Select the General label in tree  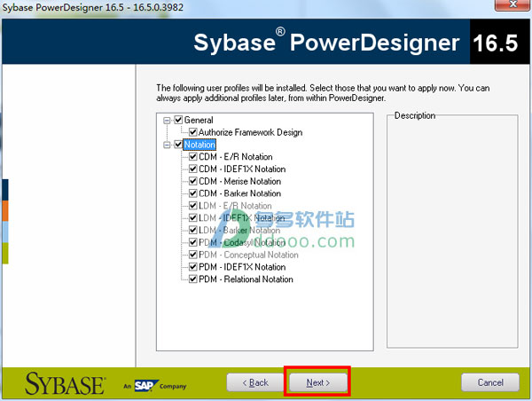199,120
